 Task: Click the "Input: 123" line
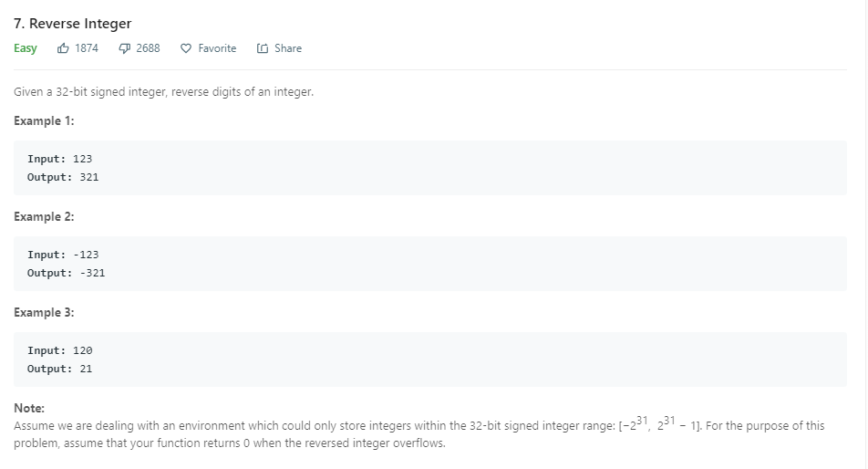[60, 159]
